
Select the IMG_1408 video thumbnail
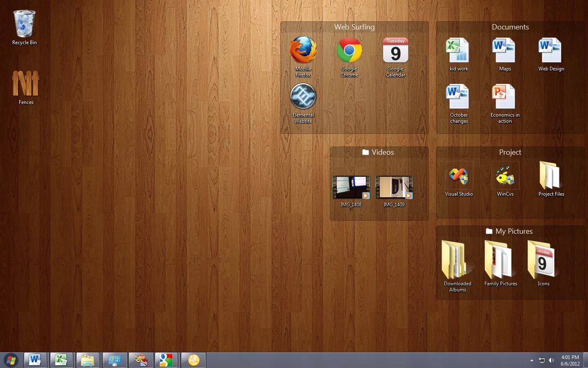(x=351, y=192)
